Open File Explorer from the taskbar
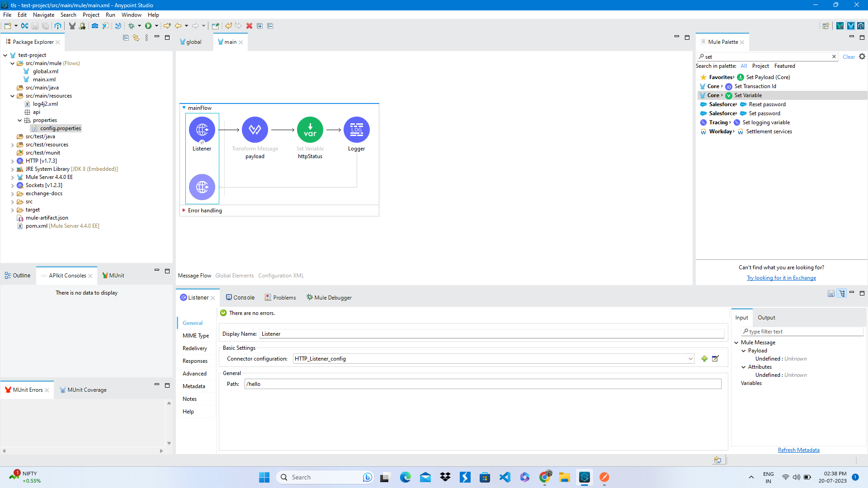 [564, 477]
